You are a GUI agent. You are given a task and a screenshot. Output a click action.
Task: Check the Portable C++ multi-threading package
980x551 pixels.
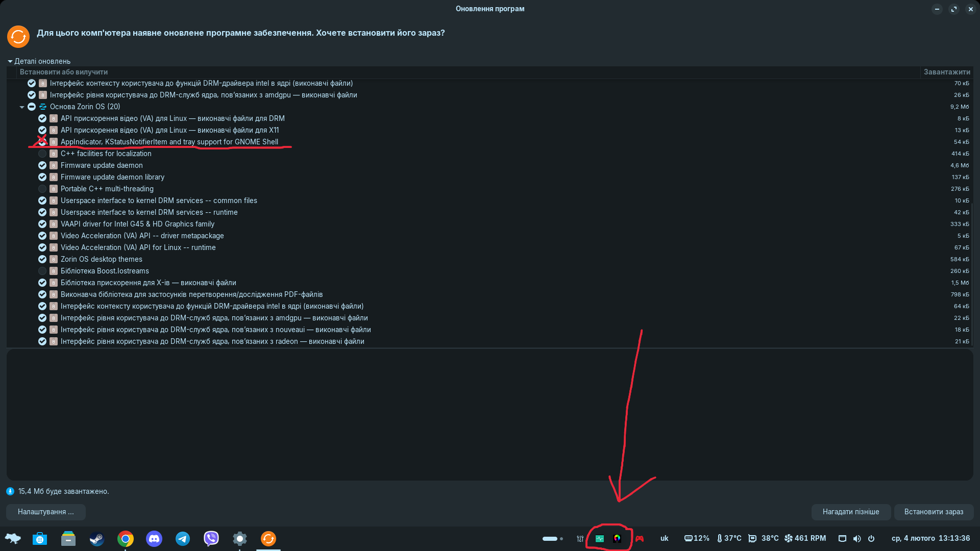pos(42,189)
